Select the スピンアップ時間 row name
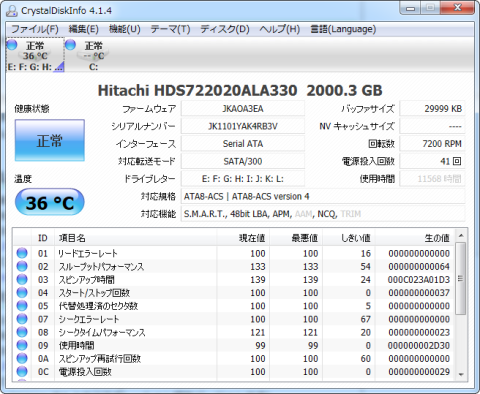Image resolution: width=480 pixels, height=394 pixels. tap(87, 280)
